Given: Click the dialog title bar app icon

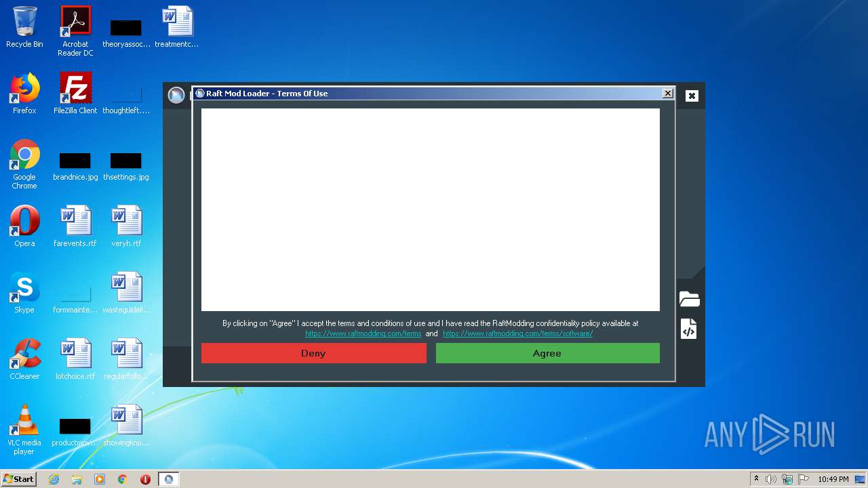Looking at the screenshot, I should tap(200, 94).
